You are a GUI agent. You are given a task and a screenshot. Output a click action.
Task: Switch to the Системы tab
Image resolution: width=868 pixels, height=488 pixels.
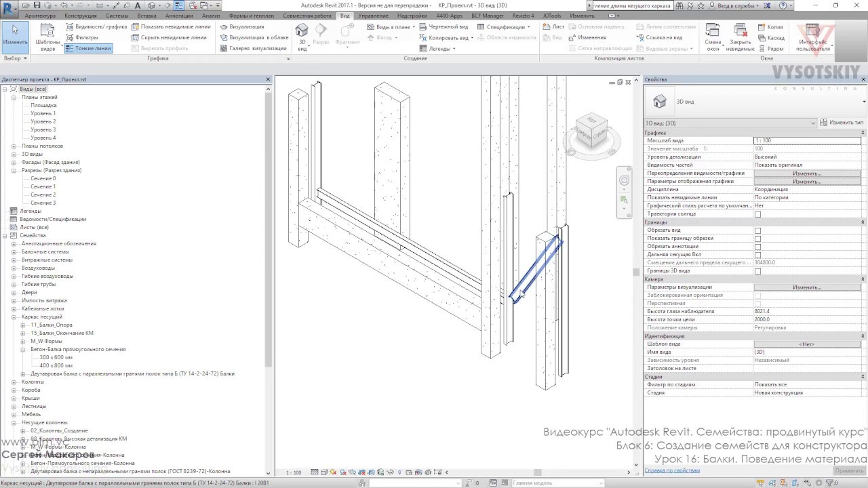click(x=117, y=16)
